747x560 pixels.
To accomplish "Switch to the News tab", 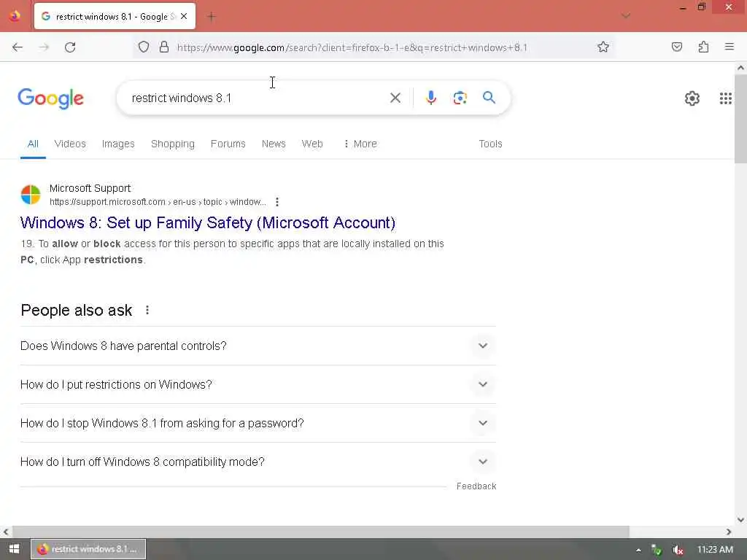I will coord(274,144).
